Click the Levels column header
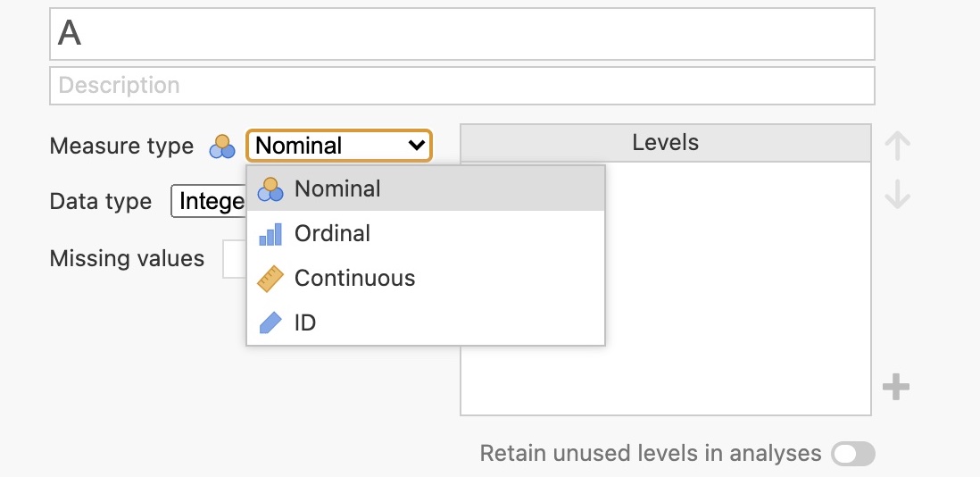The width and height of the screenshot is (980, 477). coord(665,143)
